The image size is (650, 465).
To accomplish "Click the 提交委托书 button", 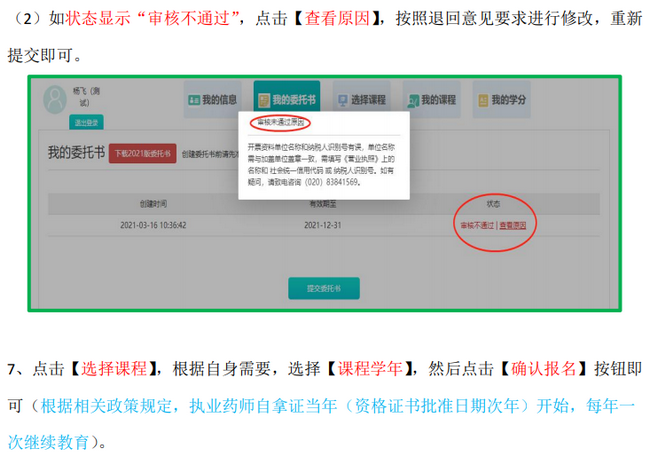I will (x=316, y=288).
